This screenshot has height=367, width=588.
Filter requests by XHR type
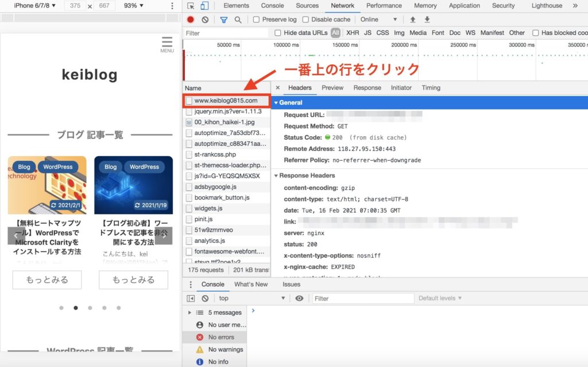point(353,33)
